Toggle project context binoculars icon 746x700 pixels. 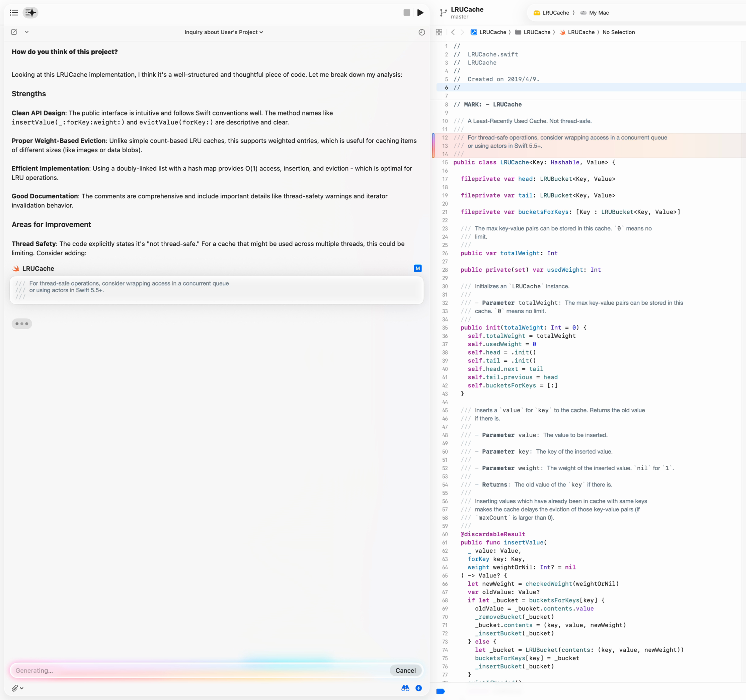pyautogui.click(x=405, y=688)
